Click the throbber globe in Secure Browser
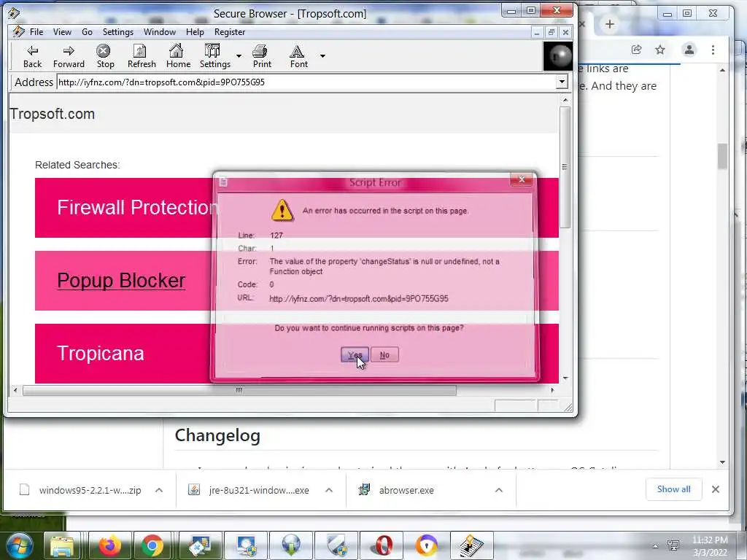The image size is (747, 560). click(558, 56)
